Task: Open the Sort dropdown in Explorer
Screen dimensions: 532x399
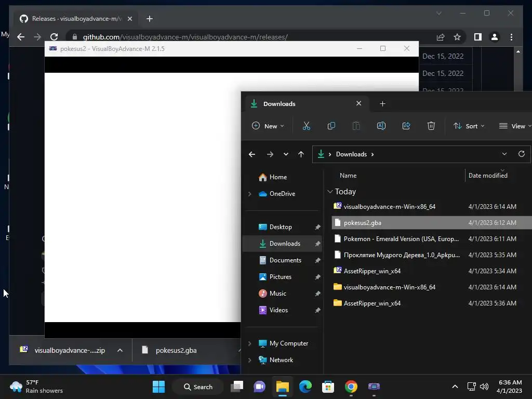Action: 469,126
